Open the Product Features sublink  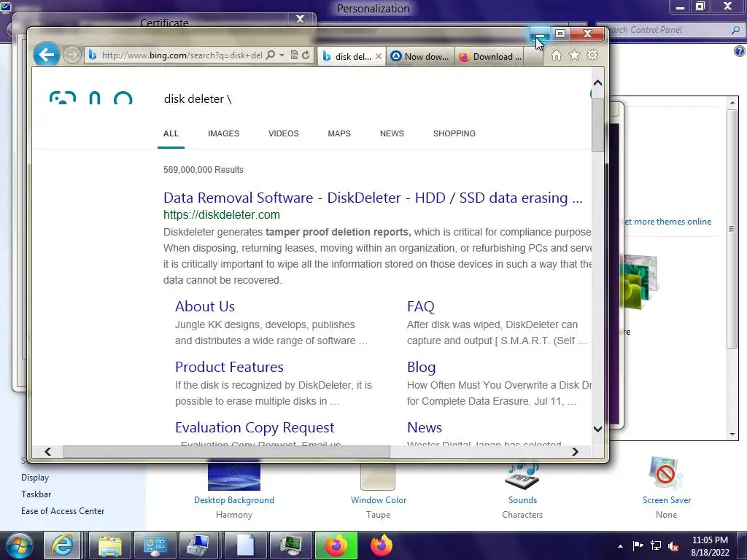229,367
